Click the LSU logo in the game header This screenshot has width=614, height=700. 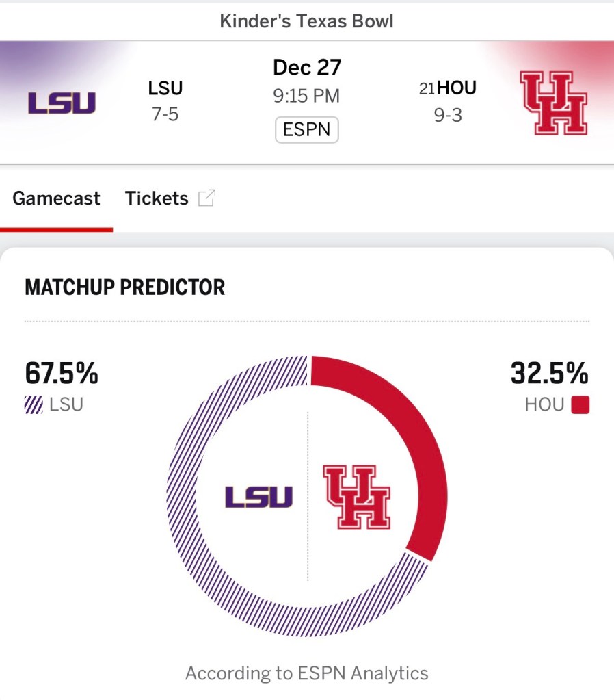(62, 103)
